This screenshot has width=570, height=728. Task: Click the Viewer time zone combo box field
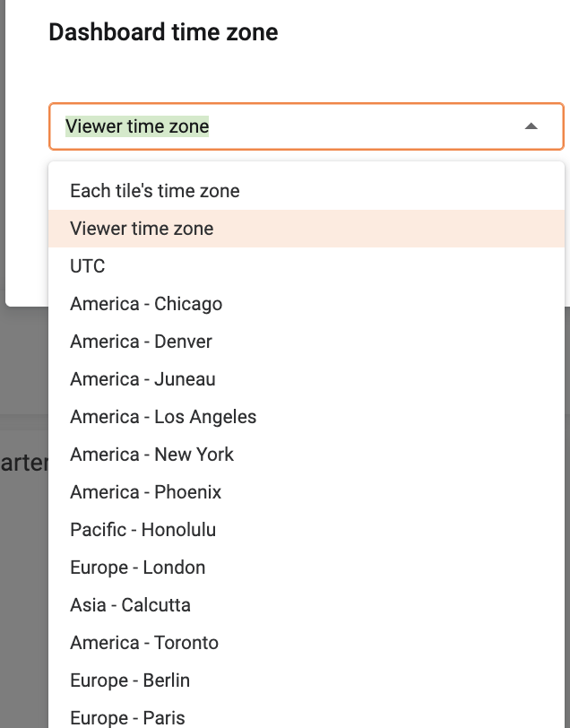(287, 126)
